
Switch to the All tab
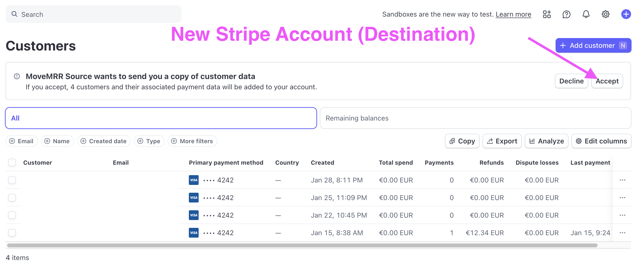coord(161,118)
